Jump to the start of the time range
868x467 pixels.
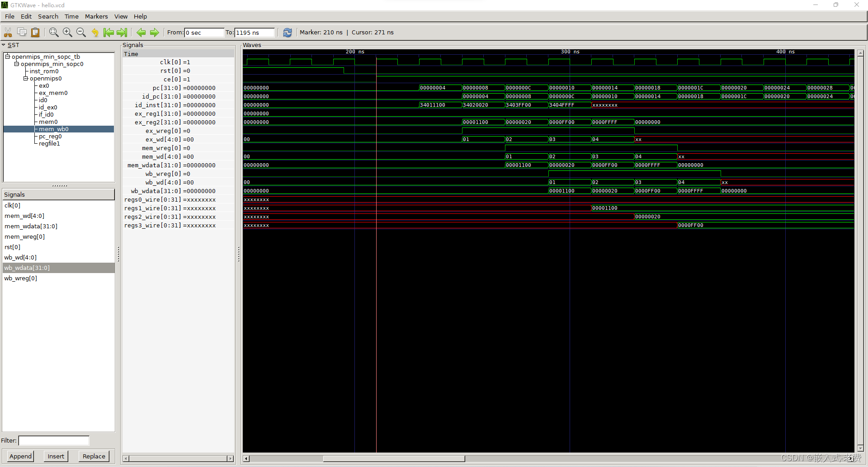point(108,32)
